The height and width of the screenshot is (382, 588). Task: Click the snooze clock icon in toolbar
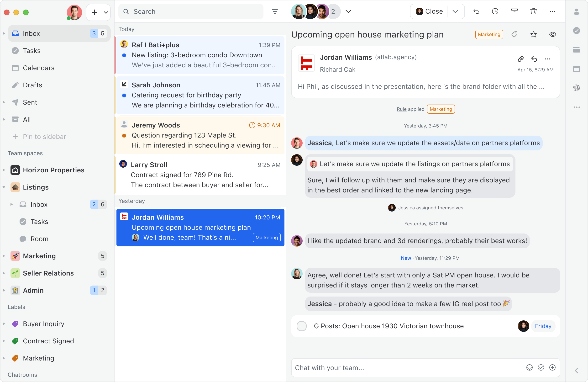click(x=495, y=11)
